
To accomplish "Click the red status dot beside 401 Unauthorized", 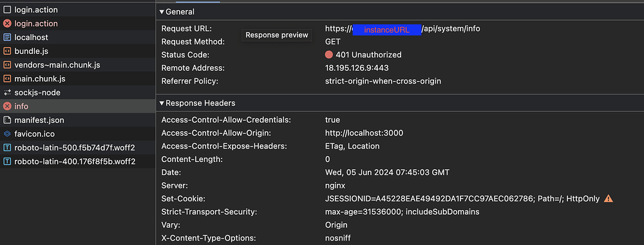I will pyautogui.click(x=328, y=55).
